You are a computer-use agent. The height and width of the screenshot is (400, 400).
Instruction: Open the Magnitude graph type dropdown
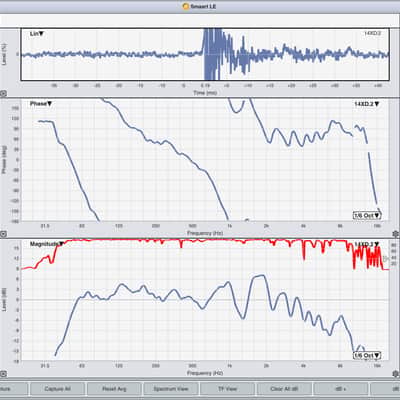point(47,244)
